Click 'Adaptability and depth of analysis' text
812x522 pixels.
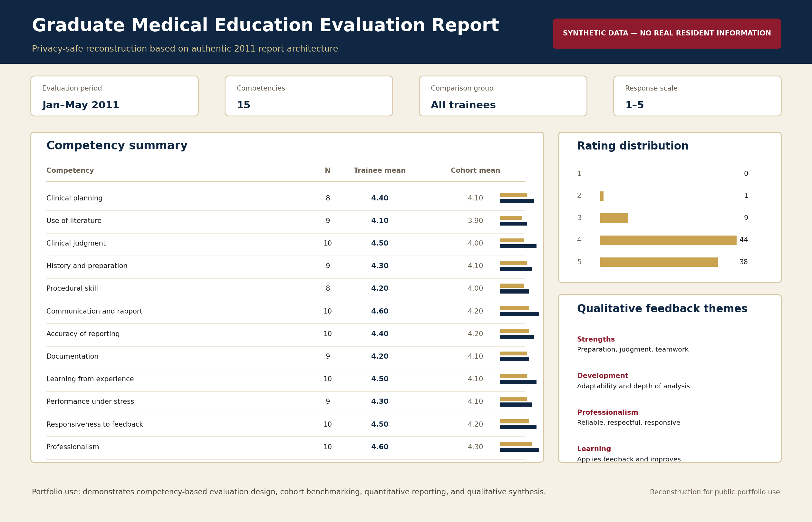click(633, 386)
